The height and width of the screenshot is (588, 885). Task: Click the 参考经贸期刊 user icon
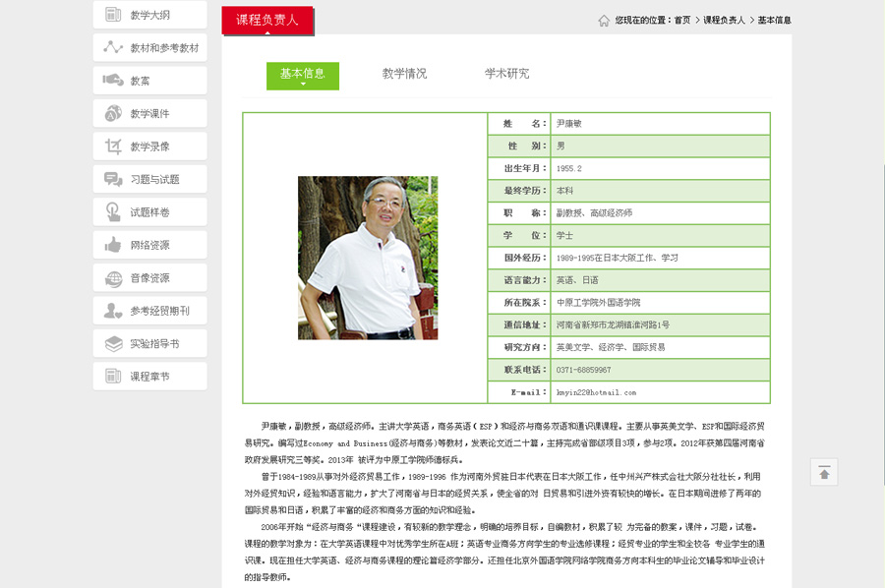[113, 311]
